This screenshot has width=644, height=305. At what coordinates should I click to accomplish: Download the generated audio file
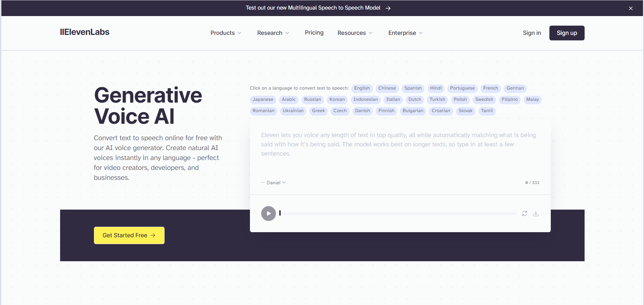tap(536, 213)
